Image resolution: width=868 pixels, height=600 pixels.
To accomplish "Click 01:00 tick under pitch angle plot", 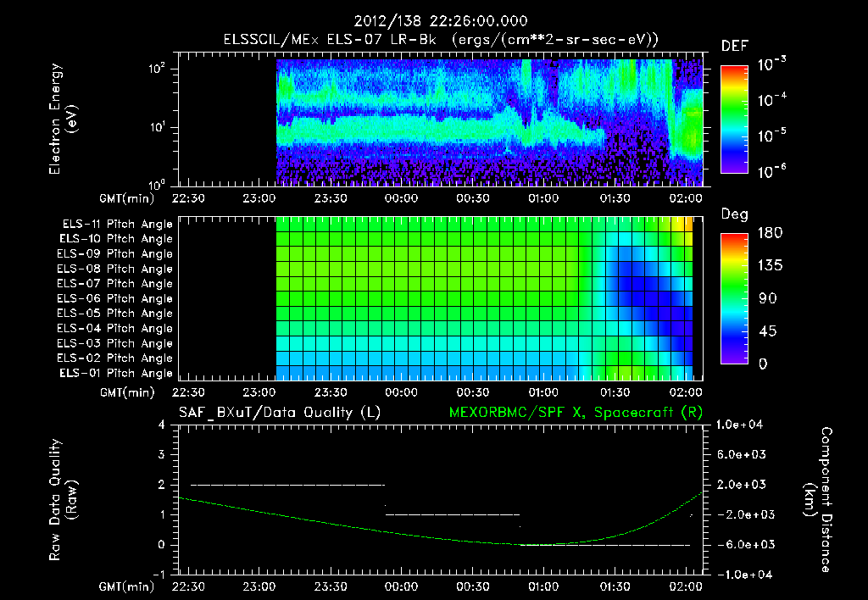I will tap(543, 392).
